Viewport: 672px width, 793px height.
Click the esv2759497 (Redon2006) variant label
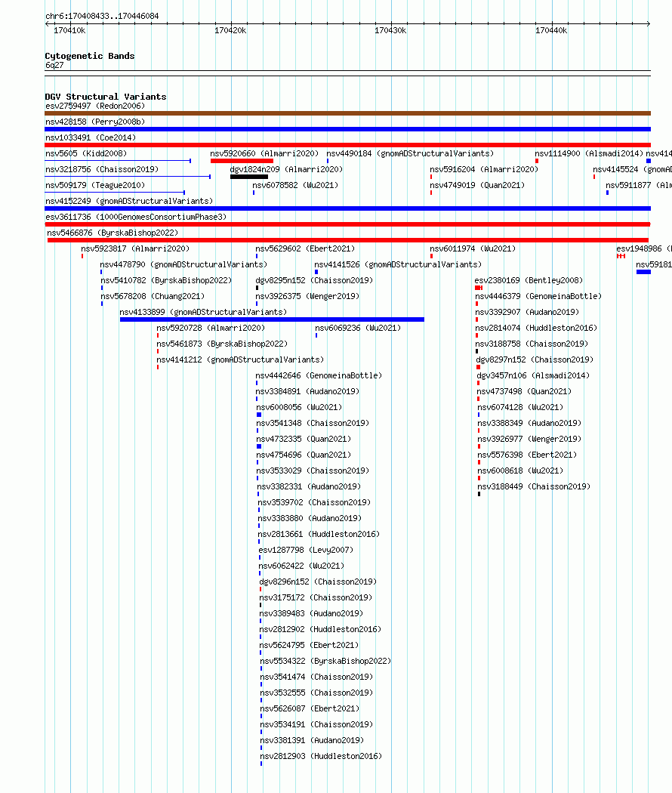95,106
